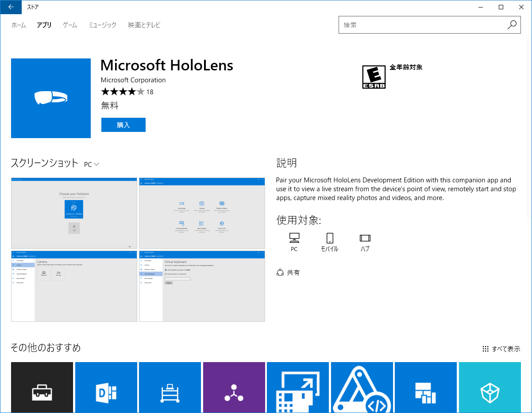Viewport: 532px width, 413px height.
Task: Open the cart trolley app tile
Action: (x=170, y=387)
